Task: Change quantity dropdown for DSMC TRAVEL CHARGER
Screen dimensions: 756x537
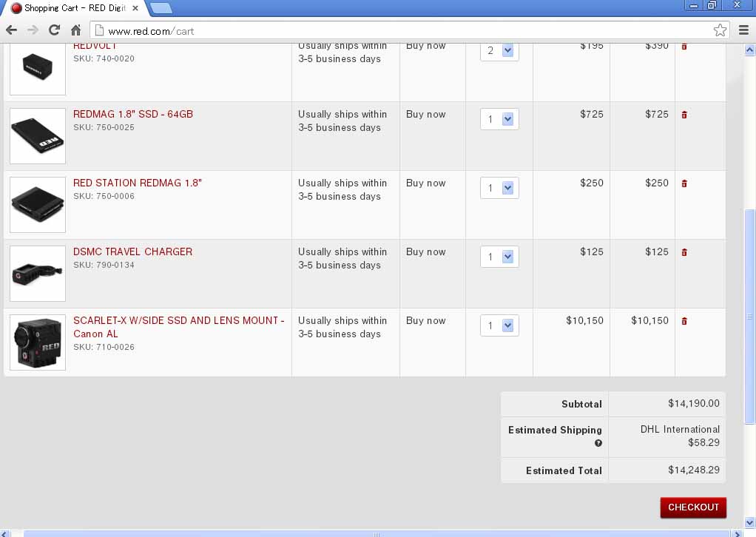Action: click(x=499, y=257)
